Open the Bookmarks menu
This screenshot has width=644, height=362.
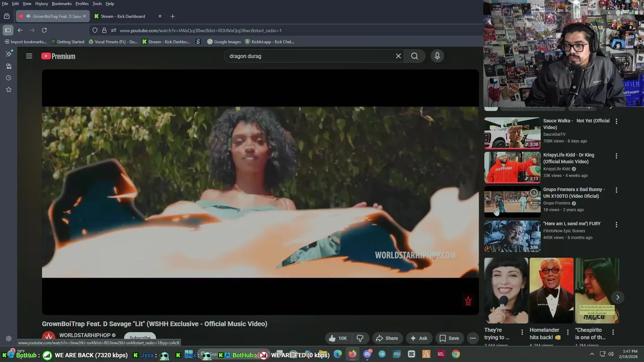click(x=62, y=4)
